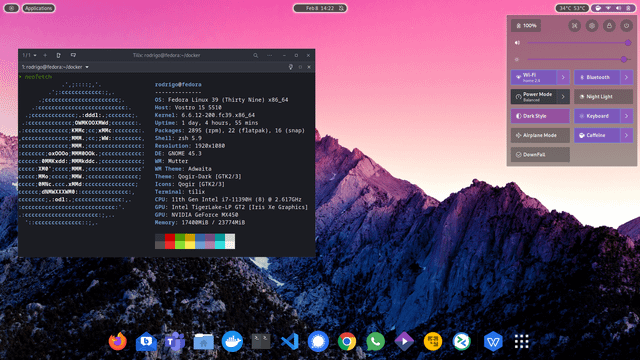Expand Power Mode options arrow
640x360 pixels.
point(563,97)
